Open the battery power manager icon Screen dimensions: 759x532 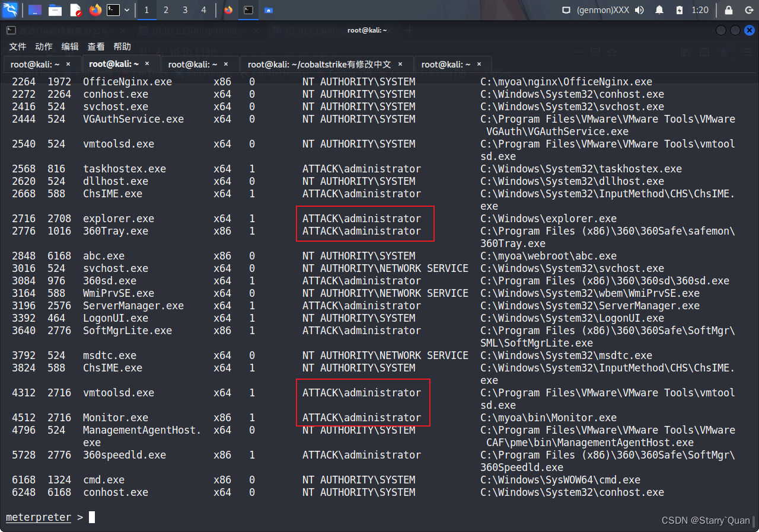point(680,10)
